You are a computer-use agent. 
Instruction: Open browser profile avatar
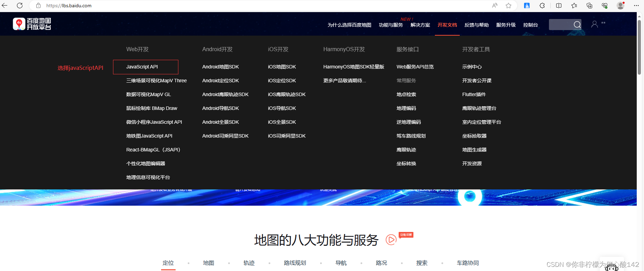(620, 6)
